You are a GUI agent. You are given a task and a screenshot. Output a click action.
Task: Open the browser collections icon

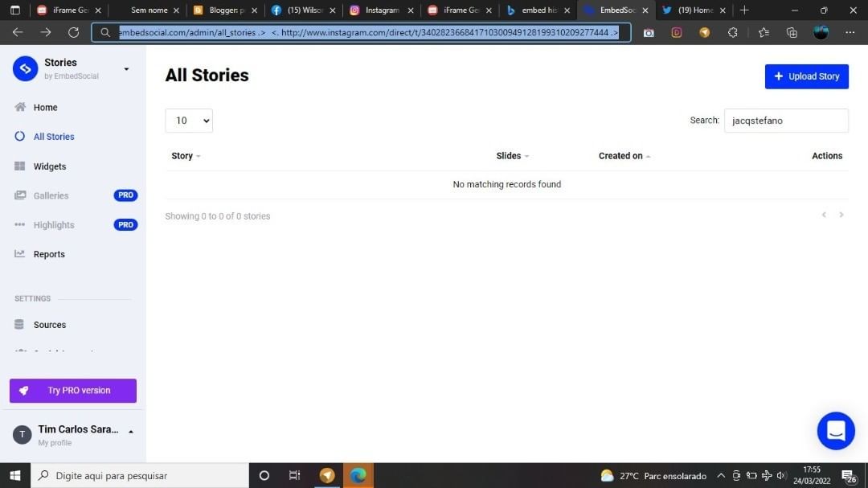792,33
